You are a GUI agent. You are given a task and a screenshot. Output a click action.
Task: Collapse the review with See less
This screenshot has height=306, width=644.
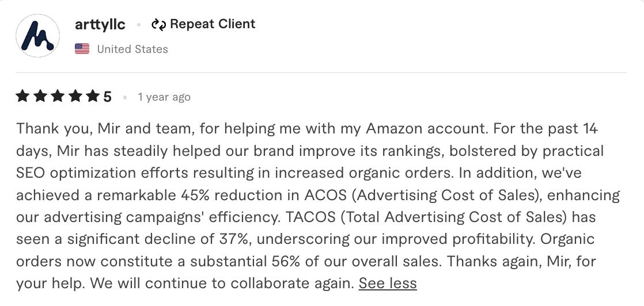pyautogui.click(x=388, y=283)
